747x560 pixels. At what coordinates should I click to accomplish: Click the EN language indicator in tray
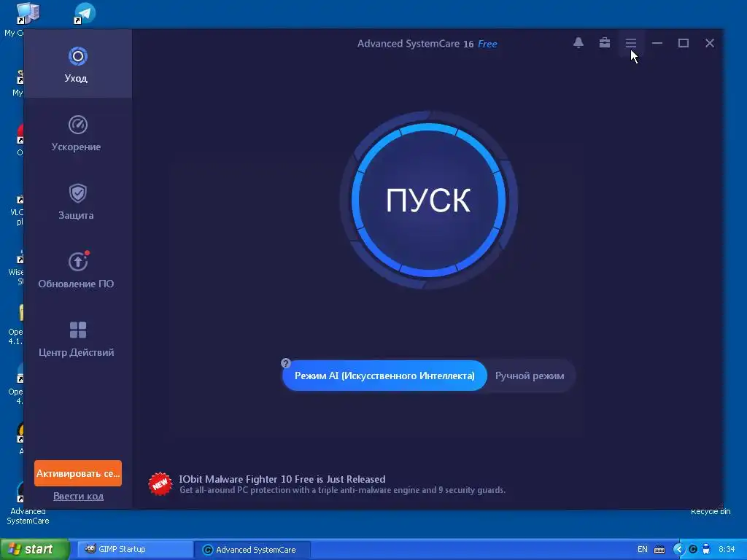642,549
